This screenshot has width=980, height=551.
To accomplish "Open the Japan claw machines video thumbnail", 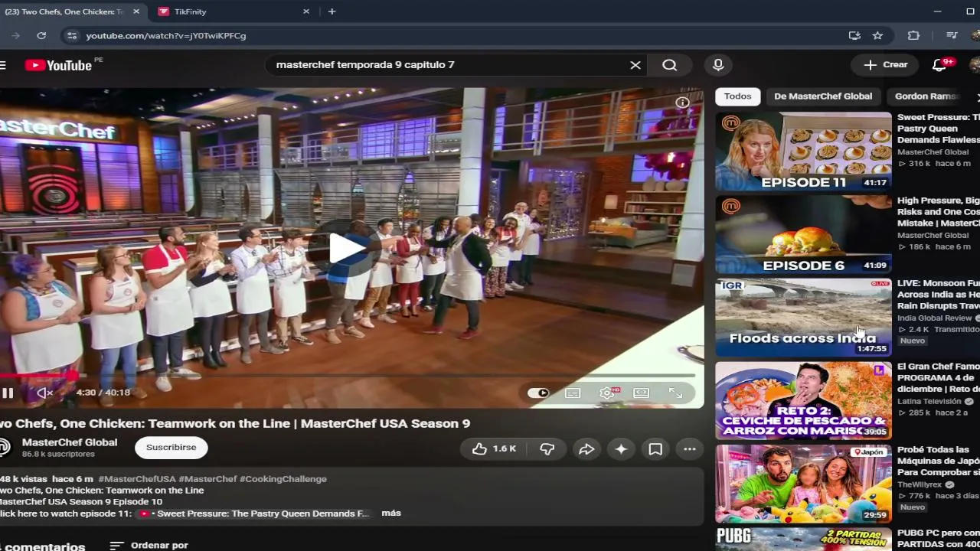I will click(803, 484).
